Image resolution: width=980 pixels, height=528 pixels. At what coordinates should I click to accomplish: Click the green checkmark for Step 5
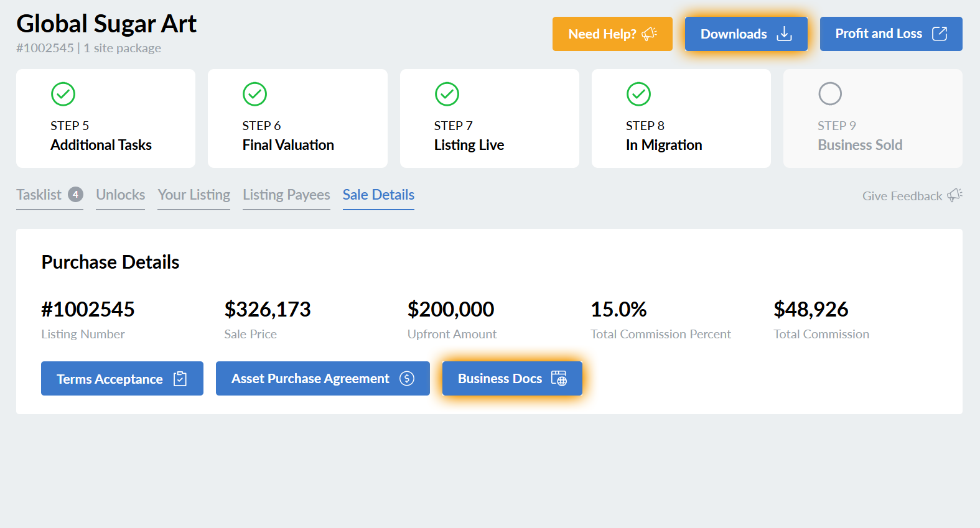(63, 94)
